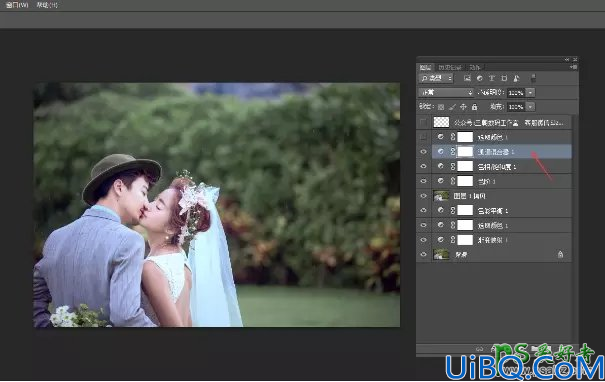Click the watermark text layer transparent thumbnail
Image resolution: width=605 pixels, height=382 pixels.
click(441, 122)
